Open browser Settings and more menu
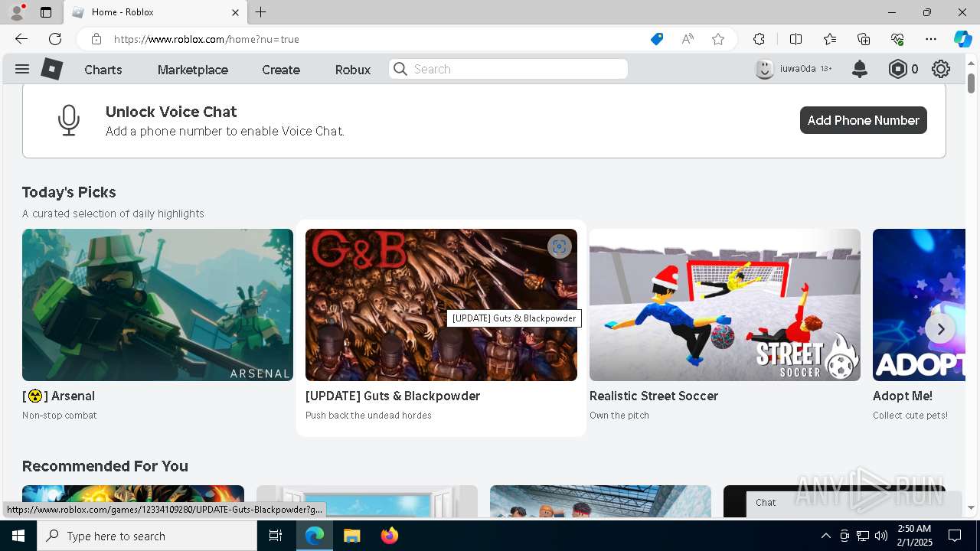This screenshot has width=980, height=551. [x=931, y=39]
